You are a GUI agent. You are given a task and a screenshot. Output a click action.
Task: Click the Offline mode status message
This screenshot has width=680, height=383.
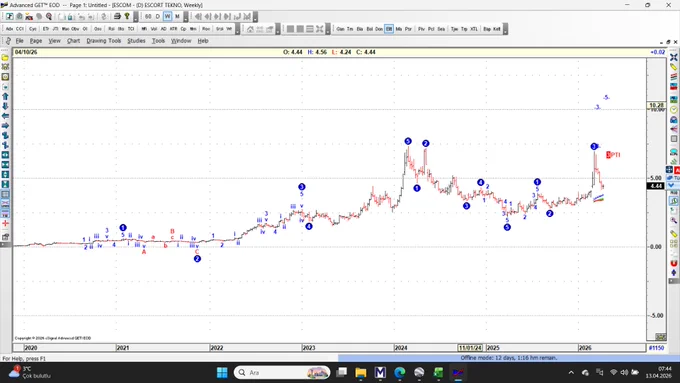pos(509,358)
